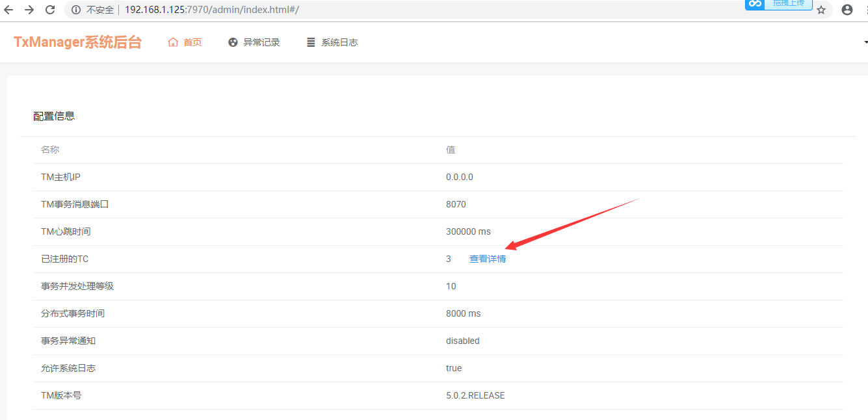Viewport: 868px width, 420px height.
Task: Click the 配置信息 section heading
Action: pos(54,116)
